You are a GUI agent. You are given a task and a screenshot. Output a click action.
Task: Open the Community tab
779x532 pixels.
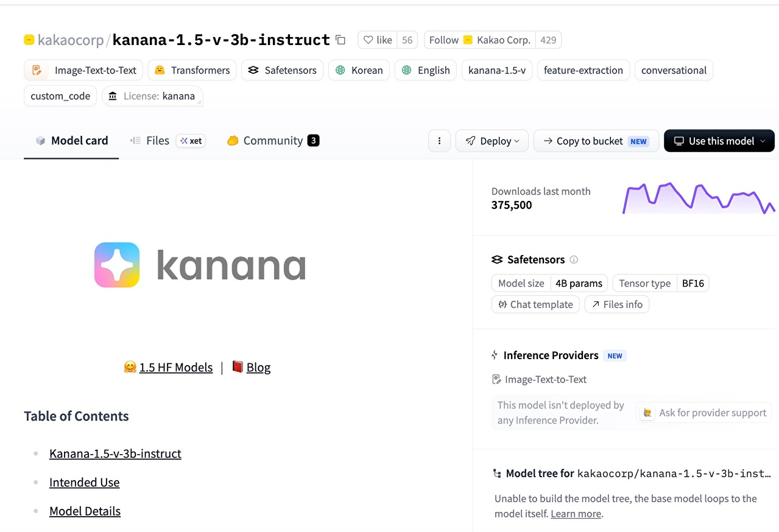tap(273, 141)
